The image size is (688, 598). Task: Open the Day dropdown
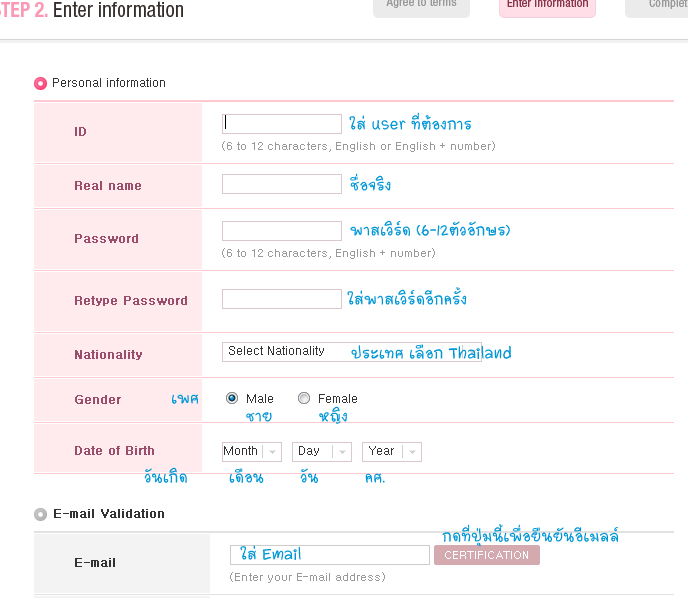[321, 452]
